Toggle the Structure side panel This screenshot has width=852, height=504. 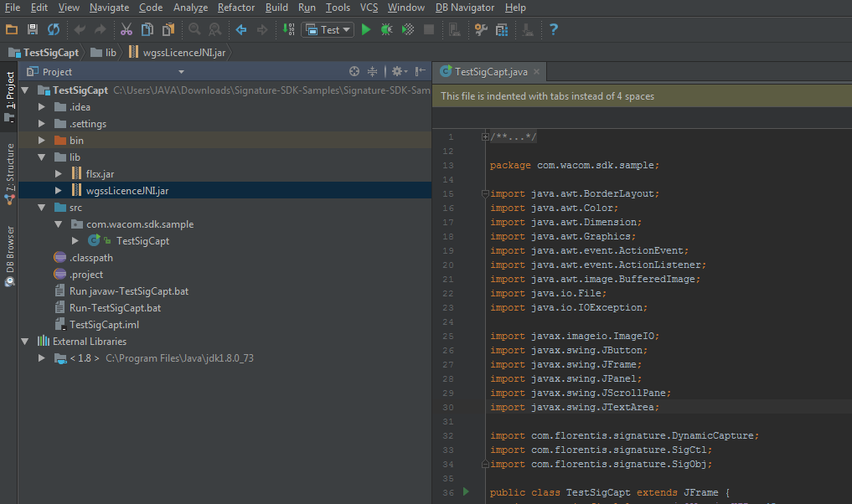click(x=9, y=167)
